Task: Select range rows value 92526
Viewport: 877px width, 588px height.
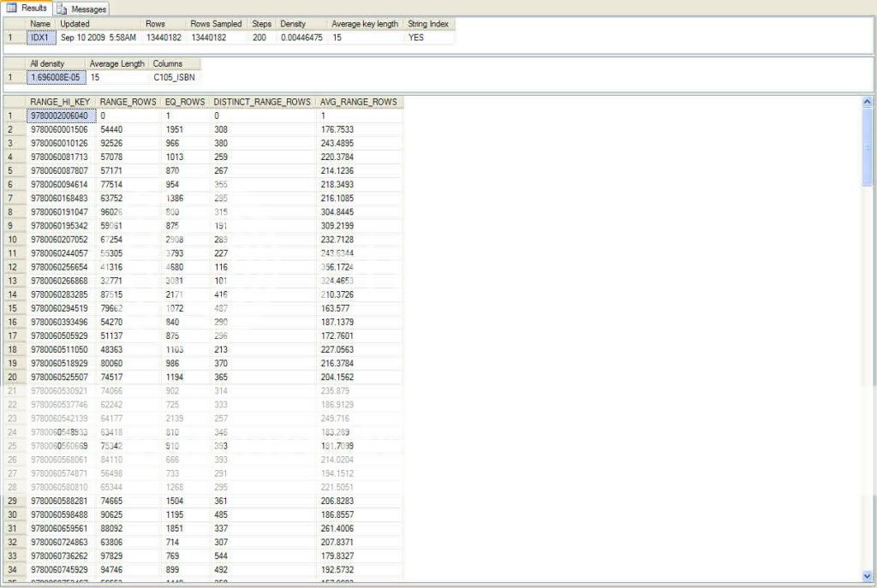Action: [x=128, y=143]
